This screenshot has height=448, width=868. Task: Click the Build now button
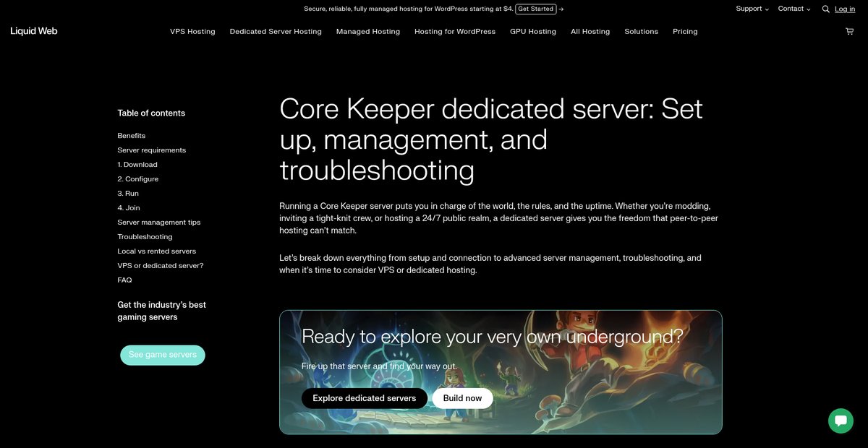point(463,398)
